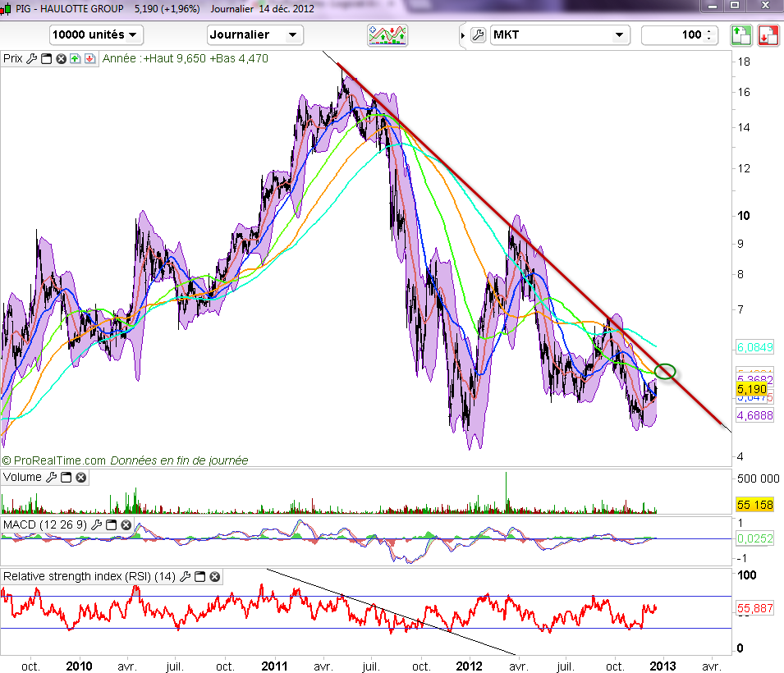Viewport: 784px width, 673px height.
Task: Click the yellow 5,190 current price label
Action: point(752,389)
